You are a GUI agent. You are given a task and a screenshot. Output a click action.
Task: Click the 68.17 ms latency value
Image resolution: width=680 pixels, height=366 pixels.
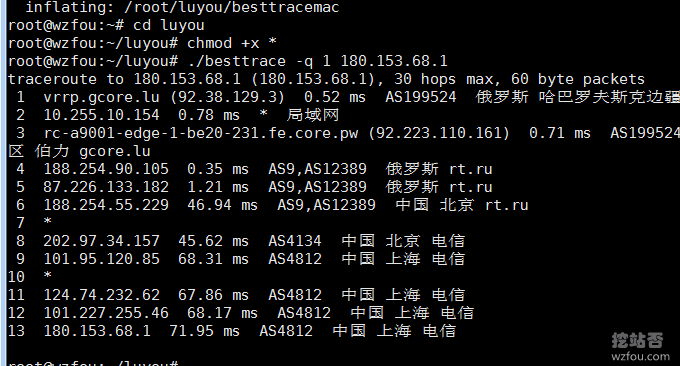coord(222,313)
